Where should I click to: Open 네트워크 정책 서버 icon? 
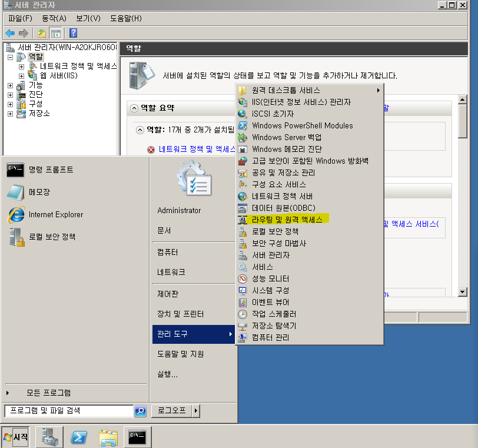(243, 196)
